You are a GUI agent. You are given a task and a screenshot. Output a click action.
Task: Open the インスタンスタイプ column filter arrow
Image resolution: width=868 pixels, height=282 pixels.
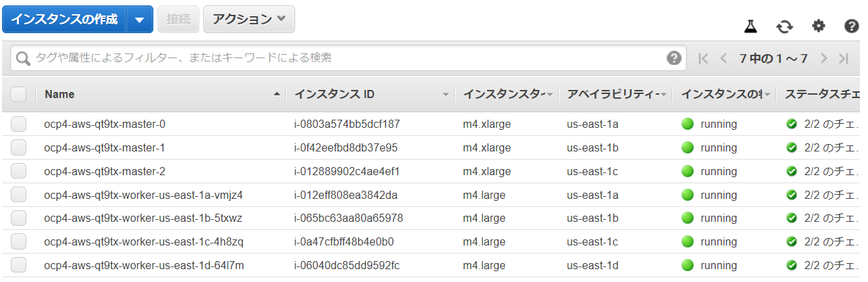pos(550,95)
